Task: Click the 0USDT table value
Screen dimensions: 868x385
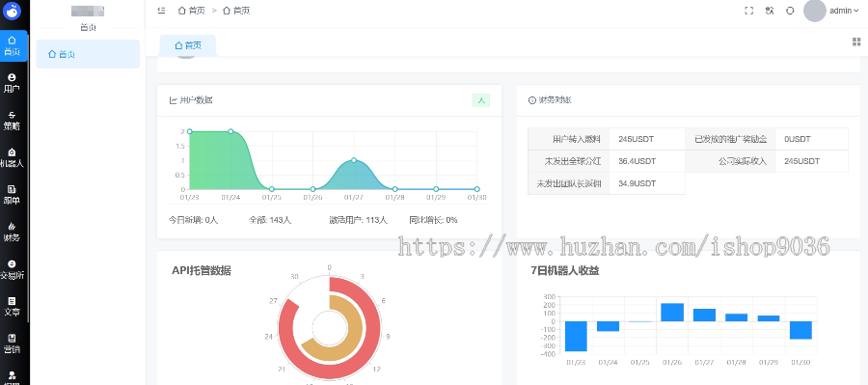Action: pyautogui.click(x=798, y=139)
